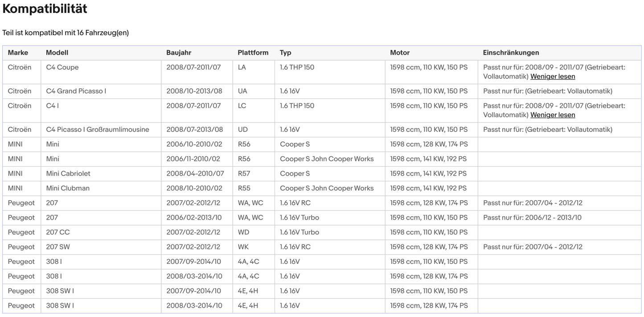Screen dimensions: 644x317
Task: Click the 'Einschränkungen' column header
Action: click(511, 52)
